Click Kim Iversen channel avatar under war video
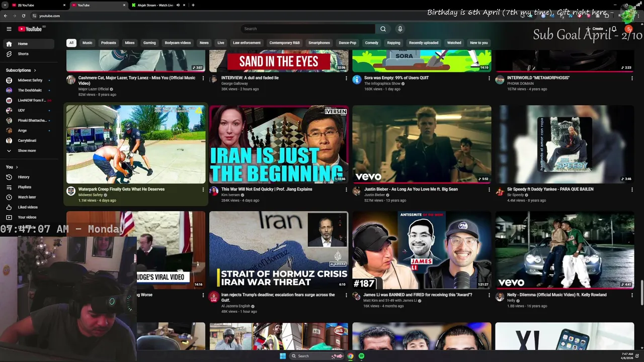Image resolution: width=644 pixels, height=362 pixels. click(214, 191)
